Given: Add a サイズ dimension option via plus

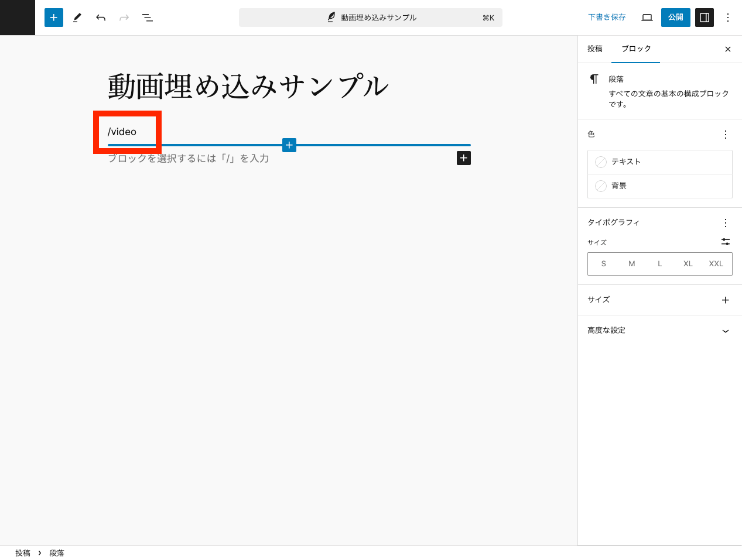Looking at the screenshot, I should point(726,300).
